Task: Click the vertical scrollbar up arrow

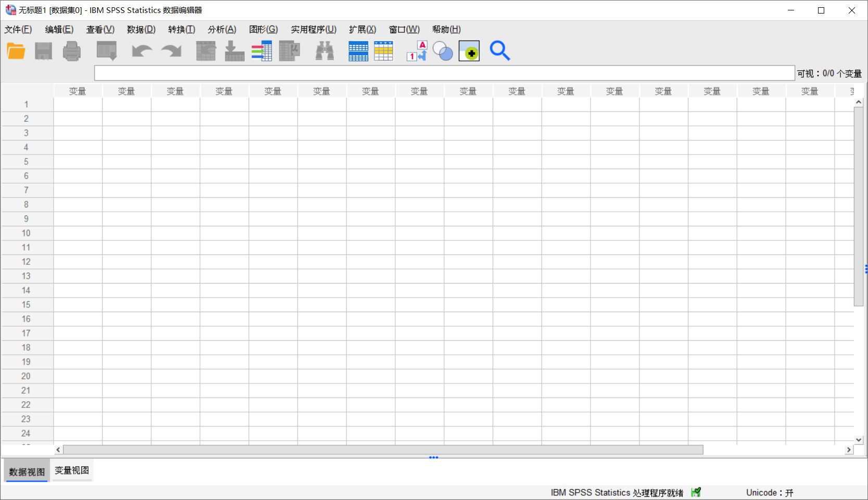Action: (x=859, y=102)
